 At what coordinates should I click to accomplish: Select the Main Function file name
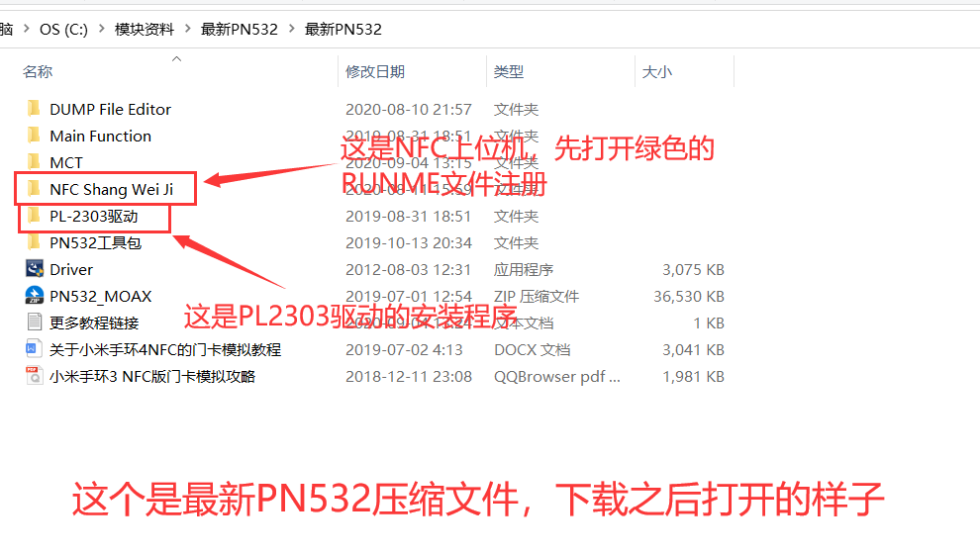point(101,137)
